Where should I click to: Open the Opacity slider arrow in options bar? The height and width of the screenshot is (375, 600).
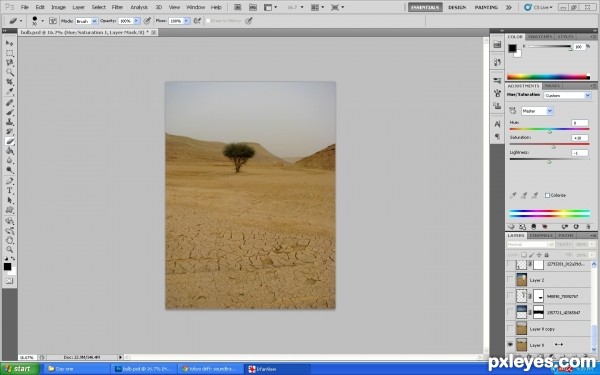pos(137,21)
